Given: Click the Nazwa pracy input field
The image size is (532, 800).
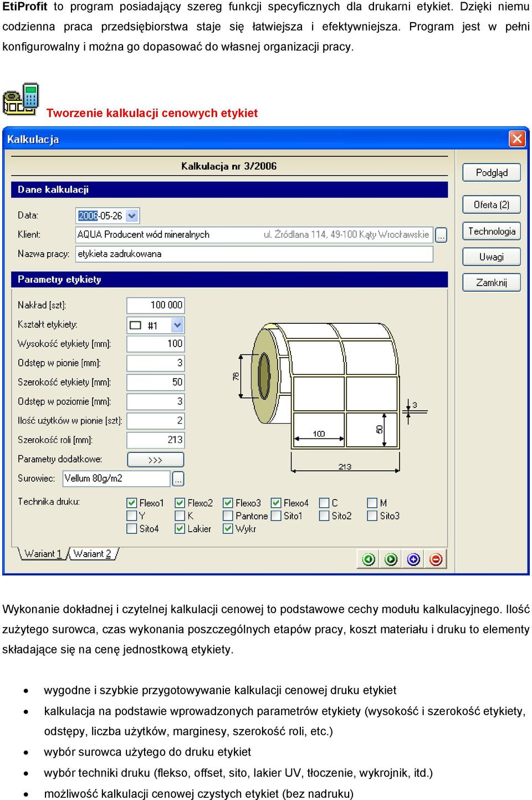Looking at the screenshot, I should pos(254,254).
